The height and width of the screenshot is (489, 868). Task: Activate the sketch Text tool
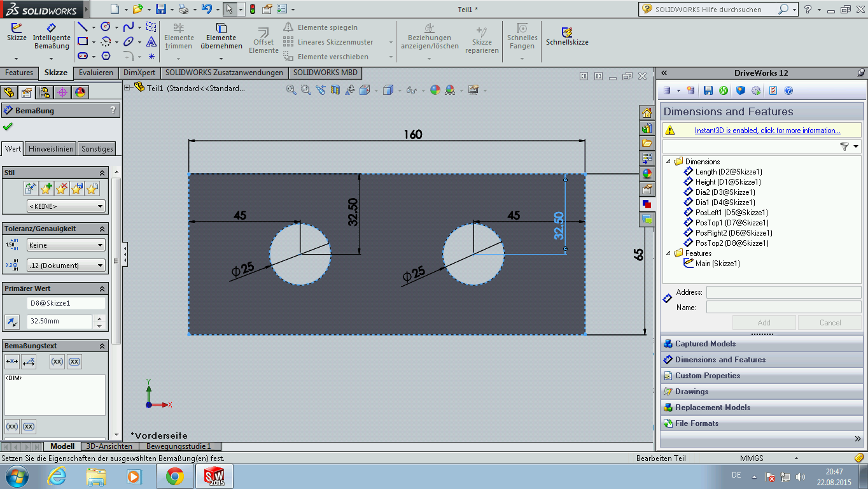click(151, 41)
